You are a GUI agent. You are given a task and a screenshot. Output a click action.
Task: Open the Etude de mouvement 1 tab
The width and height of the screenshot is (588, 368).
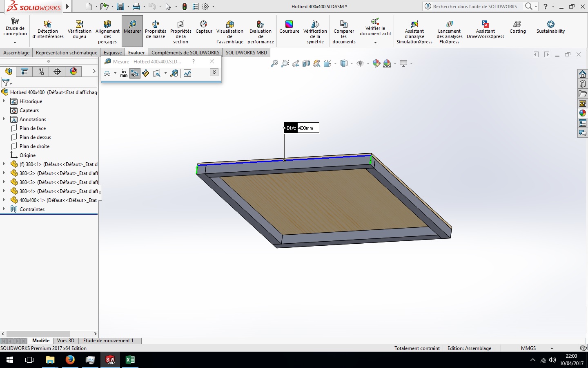(108, 340)
